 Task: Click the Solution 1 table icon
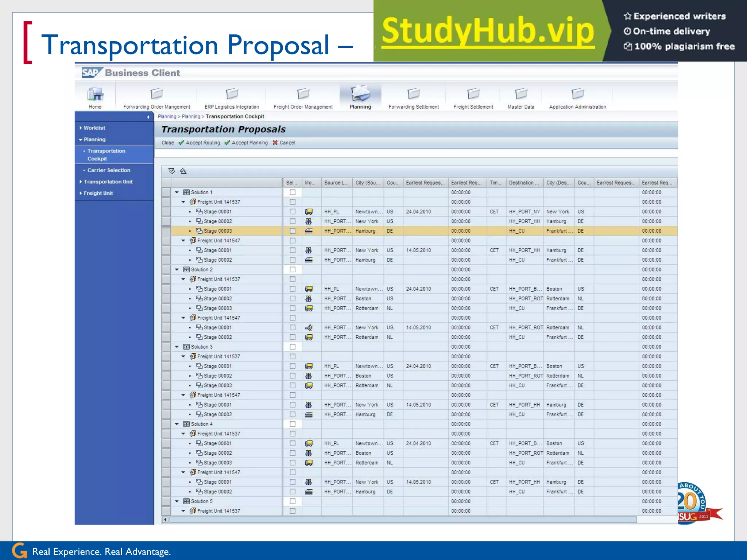pyautogui.click(x=186, y=192)
